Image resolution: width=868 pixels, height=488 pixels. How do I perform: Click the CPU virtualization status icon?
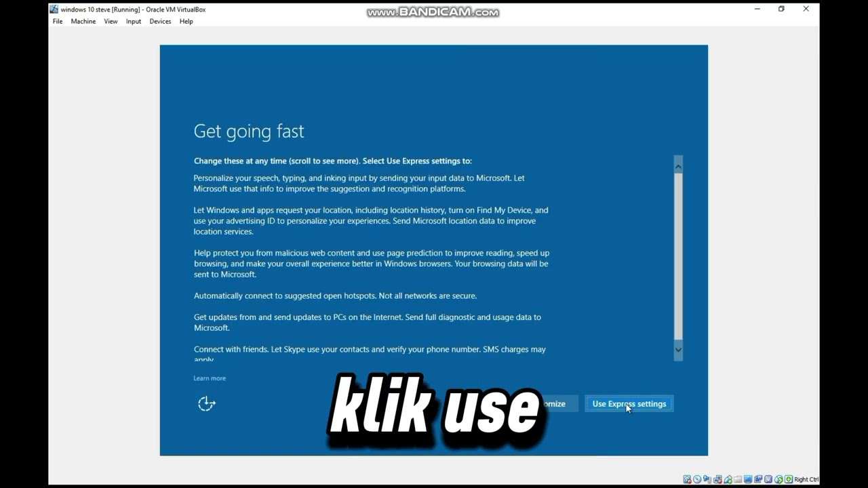coord(768,479)
